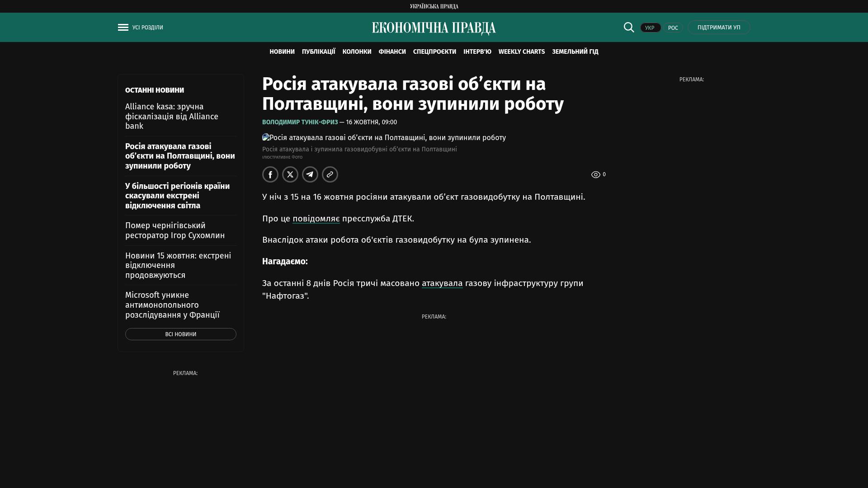This screenshot has height=488, width=868.
Task: Follow the 'атакувала' link in article
Action: [x=442, y=283]
